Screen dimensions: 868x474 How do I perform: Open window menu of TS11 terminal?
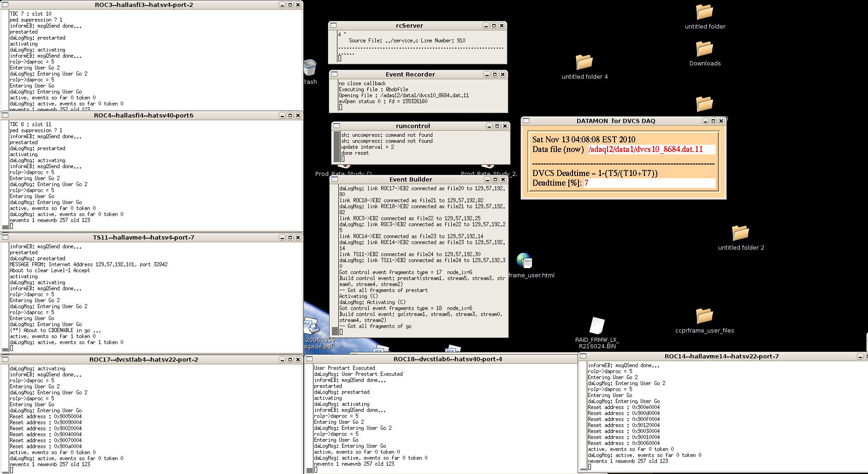(x=5, y=237)
